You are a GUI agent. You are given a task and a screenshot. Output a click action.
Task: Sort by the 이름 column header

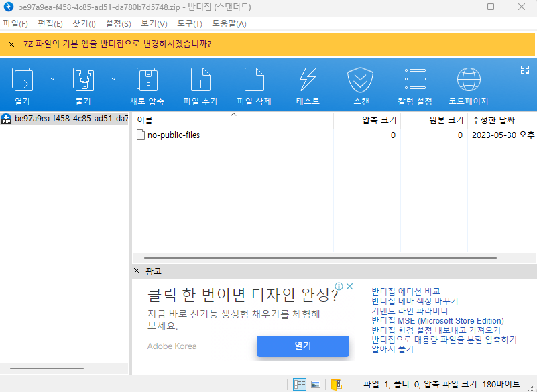233,120
